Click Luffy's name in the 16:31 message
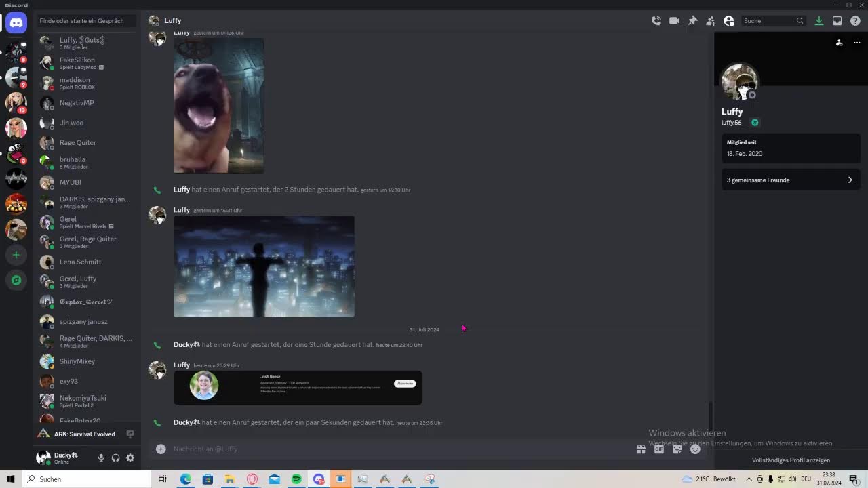 tap(182, 210)
